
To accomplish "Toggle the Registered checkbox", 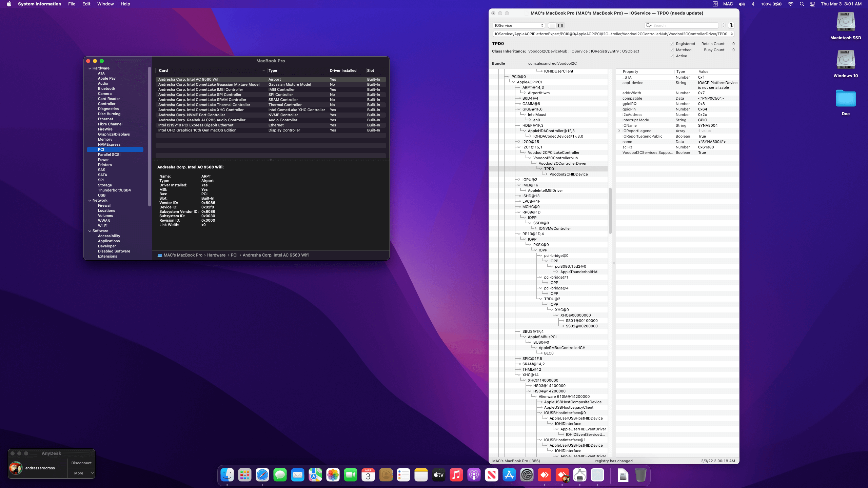I will pyautogui.click(x=672, y=44).
